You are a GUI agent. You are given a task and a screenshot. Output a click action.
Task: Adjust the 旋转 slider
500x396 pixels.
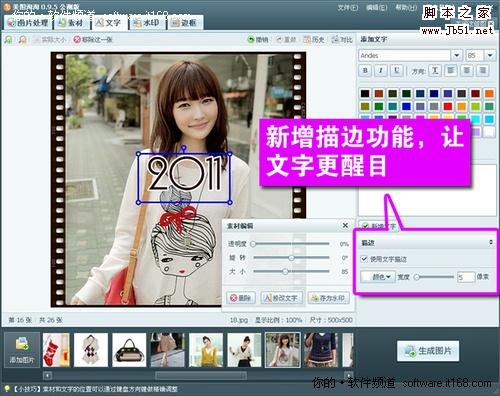point(291,258)
